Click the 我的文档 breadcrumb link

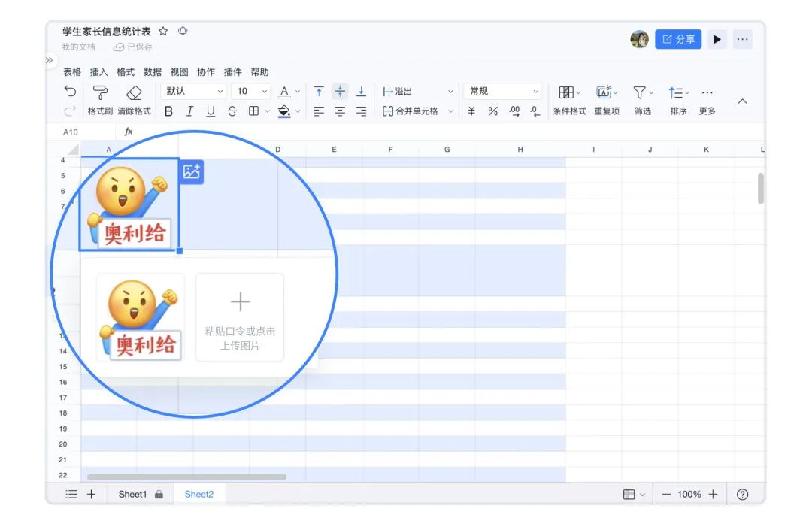[x=79, y=47]
